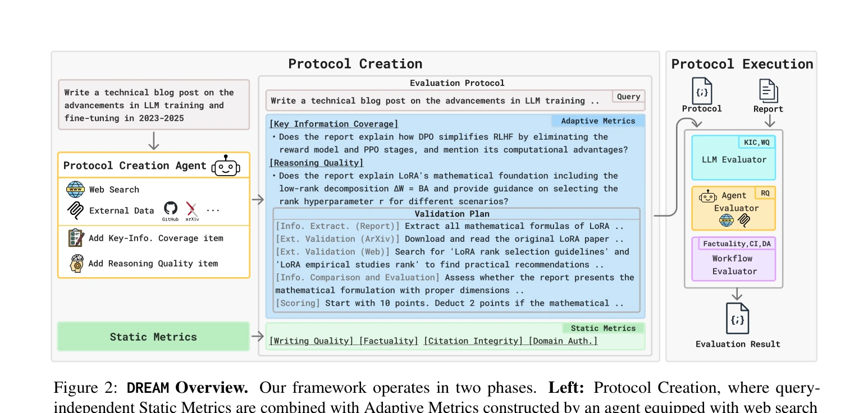Screen dimensions: 868x413
Task: Click the Workflow Evaluator box
Action: [x=734, y=259]
